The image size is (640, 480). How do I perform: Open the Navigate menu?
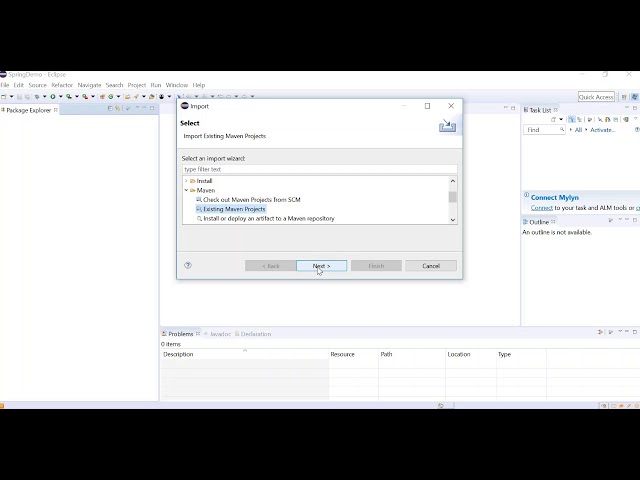[89, 85]
